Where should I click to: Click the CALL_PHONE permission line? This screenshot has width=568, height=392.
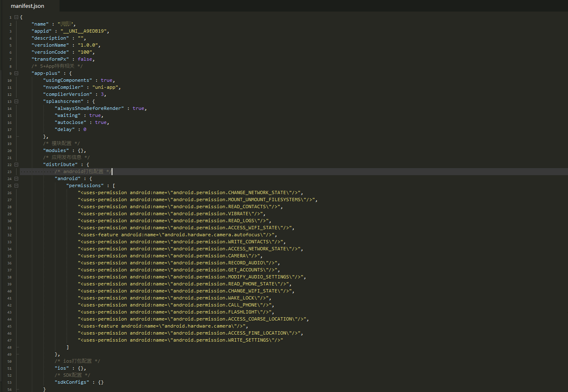click(176, 305)
